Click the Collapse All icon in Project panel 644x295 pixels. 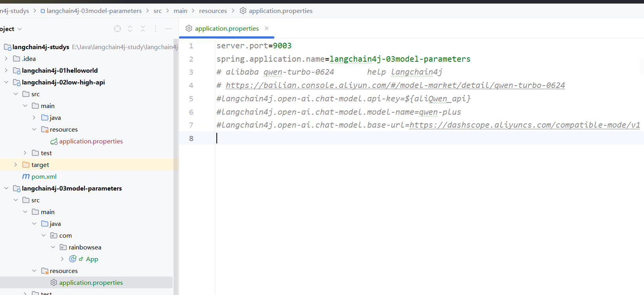tap(143, 29)
